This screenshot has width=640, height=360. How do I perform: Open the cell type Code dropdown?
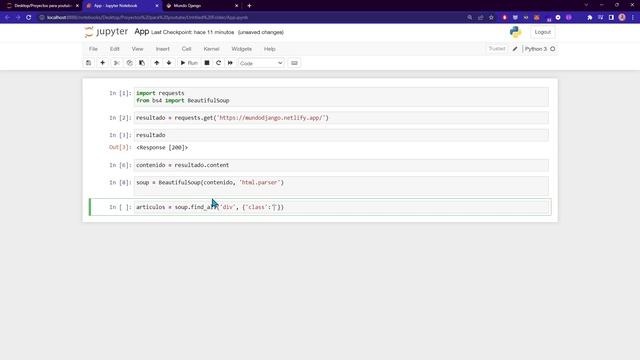pyautogui.click(x=261, y=63)
